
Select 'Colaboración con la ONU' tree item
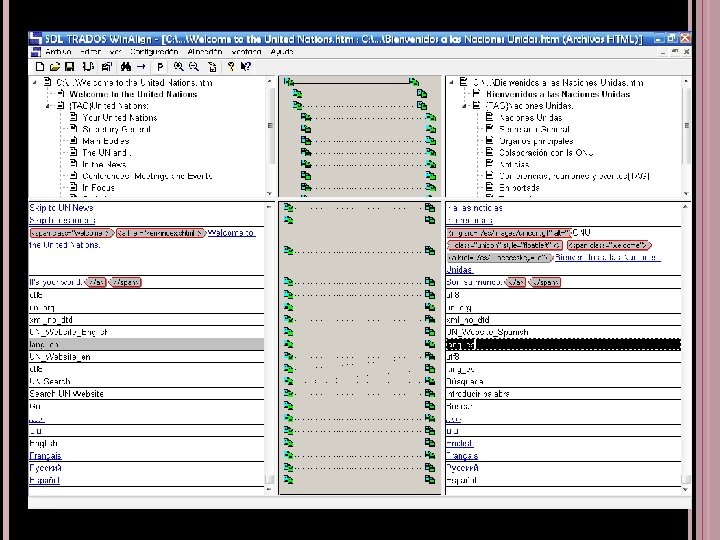point(546,152)
